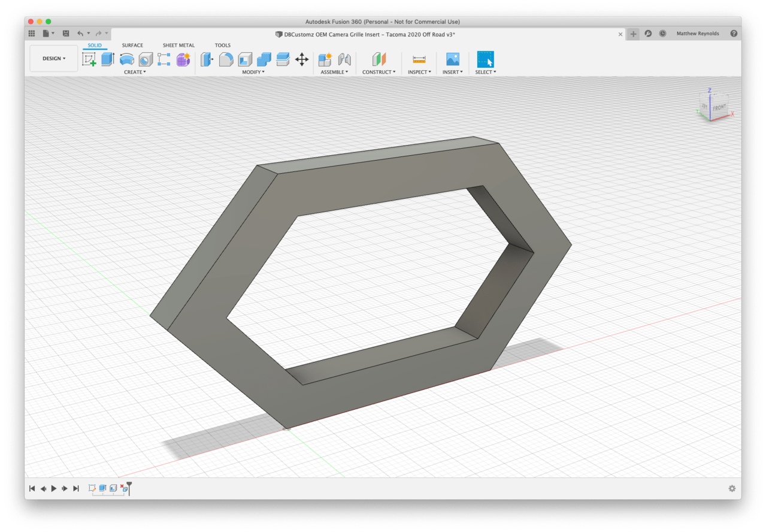Open the Matthew Reynolds account menu
The height and width of the screenshot is (532, 766).
click(x=698, y=34)
